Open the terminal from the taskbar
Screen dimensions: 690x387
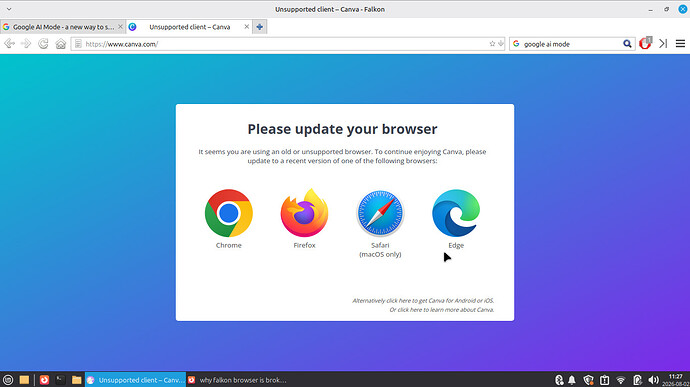point(60,380)
